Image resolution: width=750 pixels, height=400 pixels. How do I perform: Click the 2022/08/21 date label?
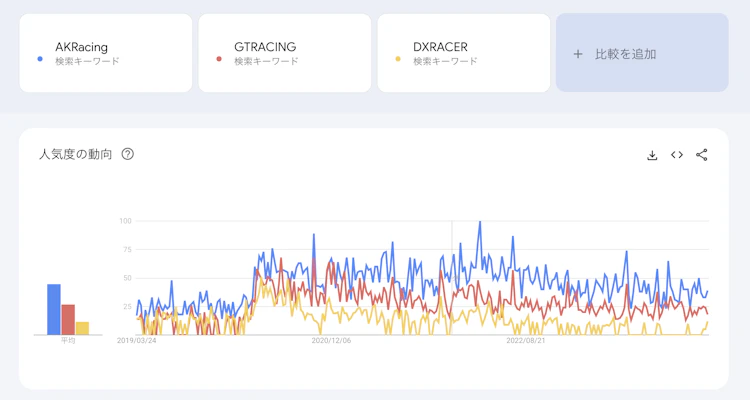(x=526, y=341)
